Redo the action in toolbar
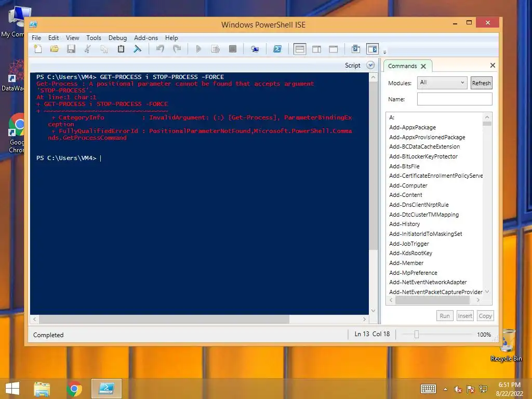The width and height of the screenshot is (532, 399). [x=177, y=49]
